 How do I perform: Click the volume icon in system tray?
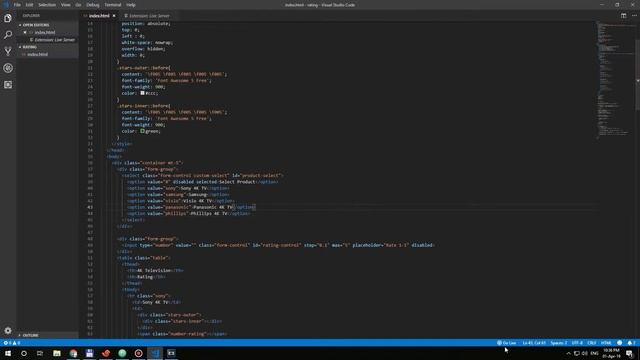[585, 353]
